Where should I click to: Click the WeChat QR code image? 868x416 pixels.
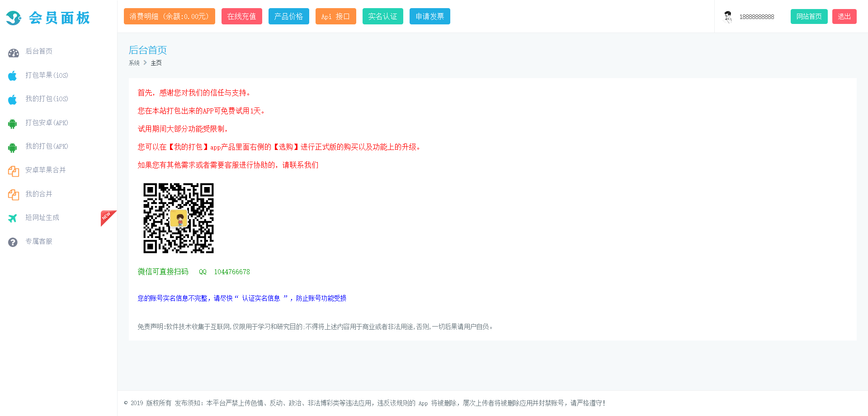coord(179,218)
